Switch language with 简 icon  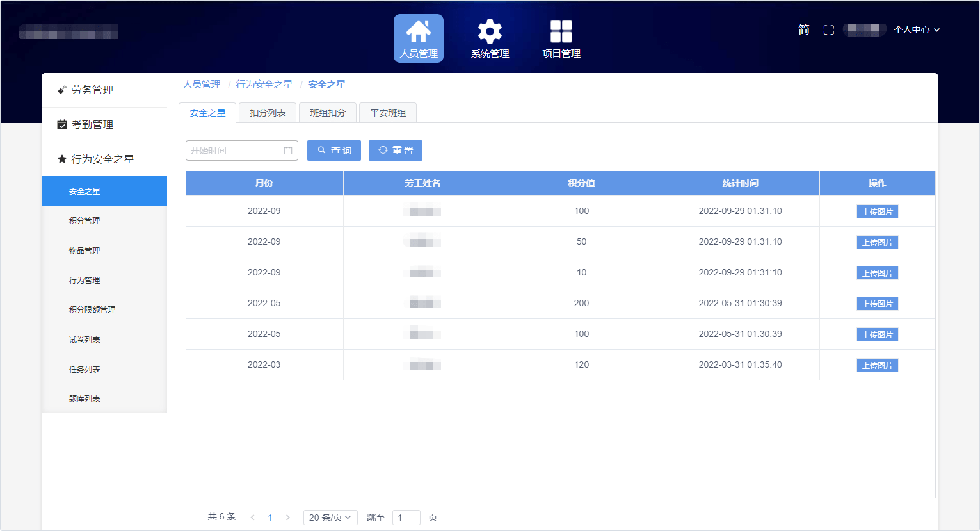[x=804, y=29]
